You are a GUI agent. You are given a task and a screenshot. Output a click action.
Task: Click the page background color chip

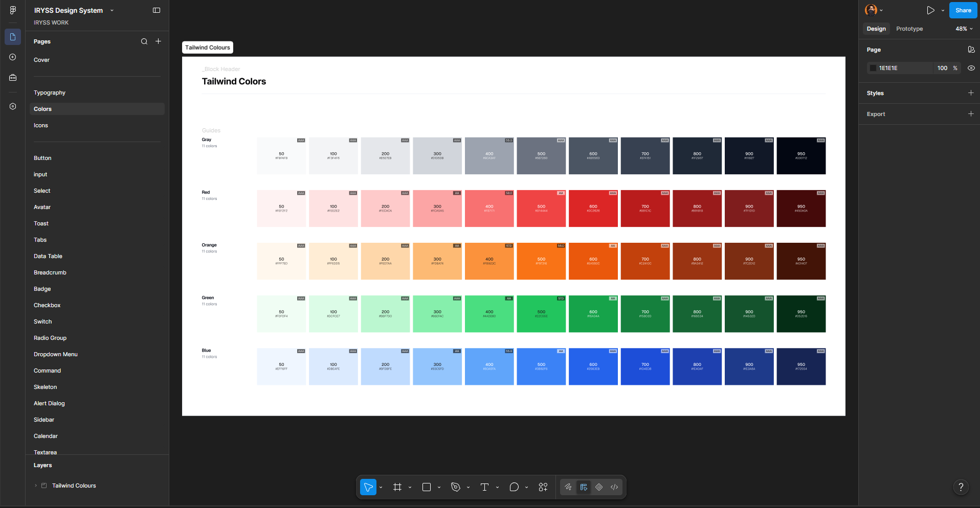click(x=873, y=68)
